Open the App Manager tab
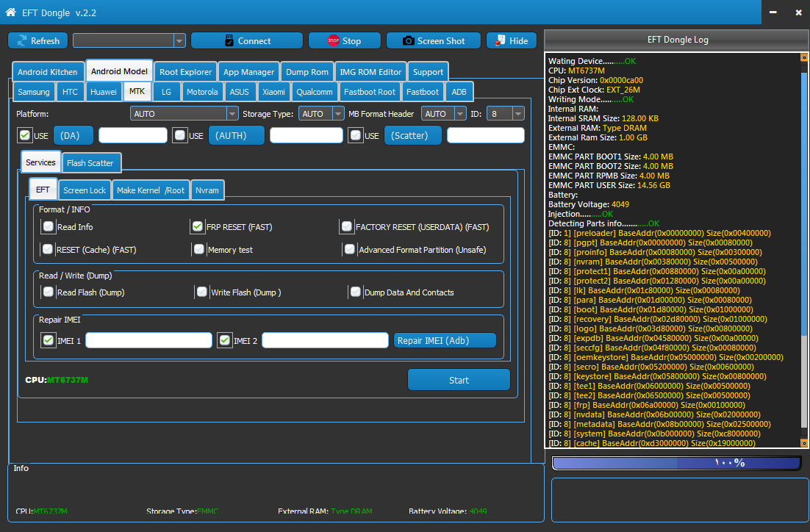 click(248, 72)
